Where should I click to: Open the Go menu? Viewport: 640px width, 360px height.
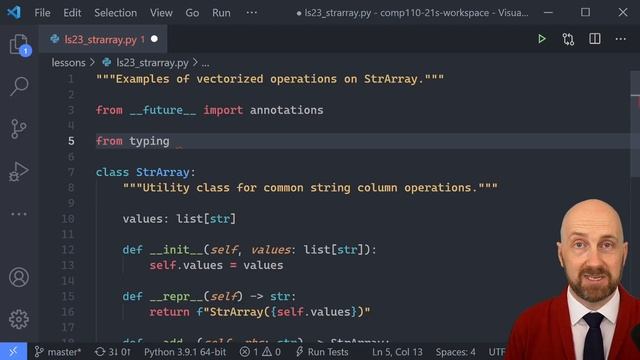(x=192, y=13)
